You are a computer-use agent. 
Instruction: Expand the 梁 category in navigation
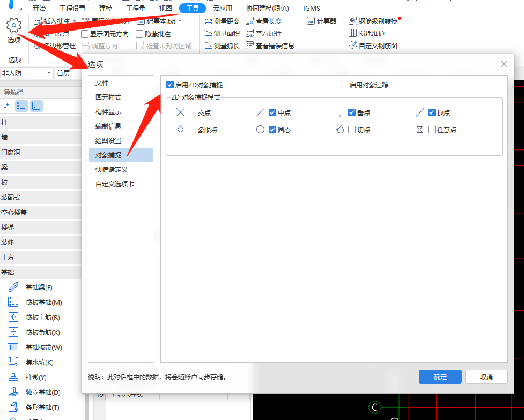pyautogui.click(x=41, y=168)
